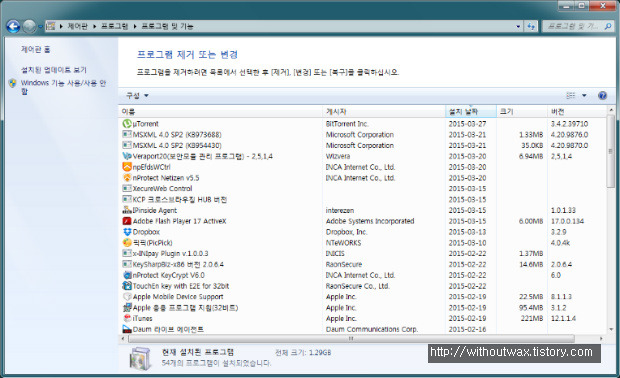Select the nProtect Netizen v5.5 icon
The width and height of the screenshot is (620, 378).
(x=127, y=178)
